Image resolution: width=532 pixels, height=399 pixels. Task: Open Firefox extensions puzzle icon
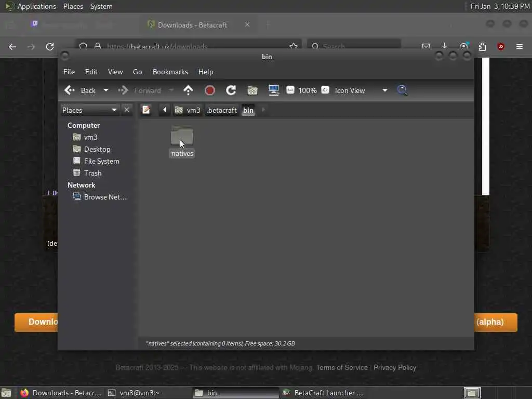pos(482,47)
